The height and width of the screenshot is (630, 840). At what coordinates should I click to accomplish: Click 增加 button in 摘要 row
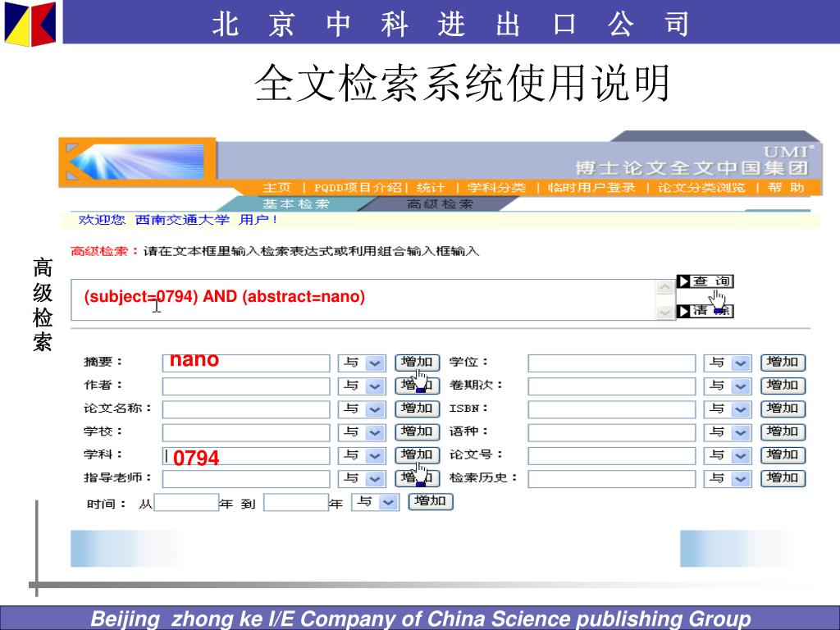point(418,363)
